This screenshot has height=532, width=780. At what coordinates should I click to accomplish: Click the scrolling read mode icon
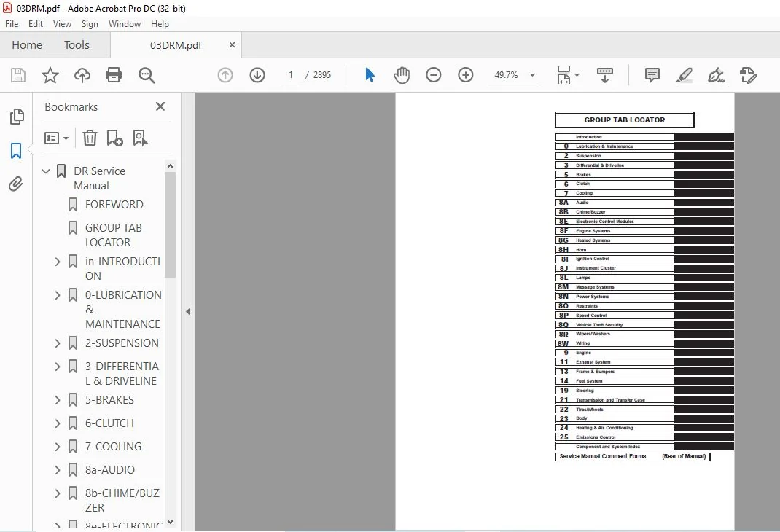605,75
